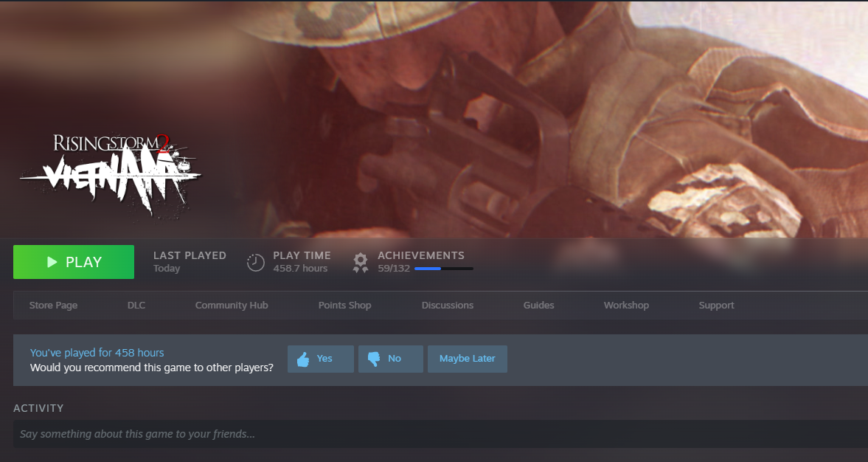Open the Points Shop link
The image size is (868, 462).
click(x=344, y=306)
